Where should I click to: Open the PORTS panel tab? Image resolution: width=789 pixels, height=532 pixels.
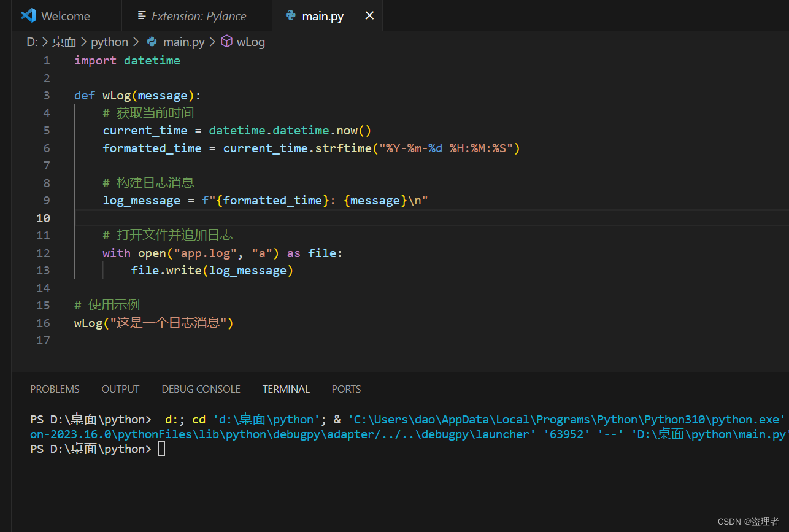(x=346, y=389)
